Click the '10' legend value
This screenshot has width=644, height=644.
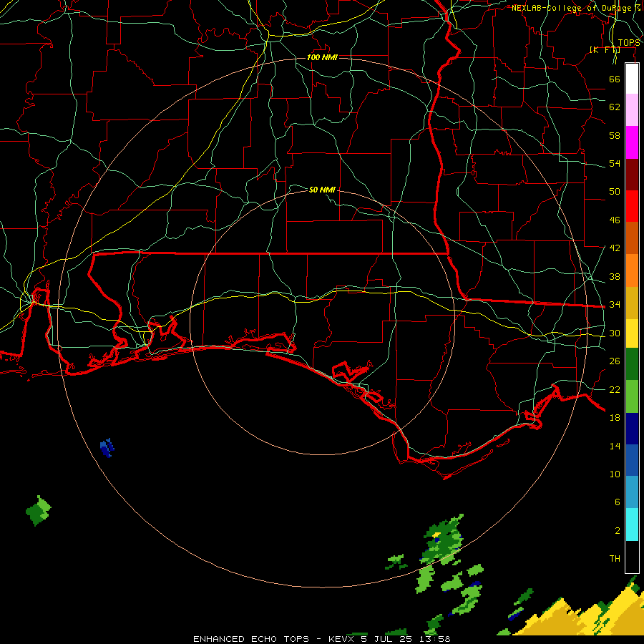coord(615,474)
